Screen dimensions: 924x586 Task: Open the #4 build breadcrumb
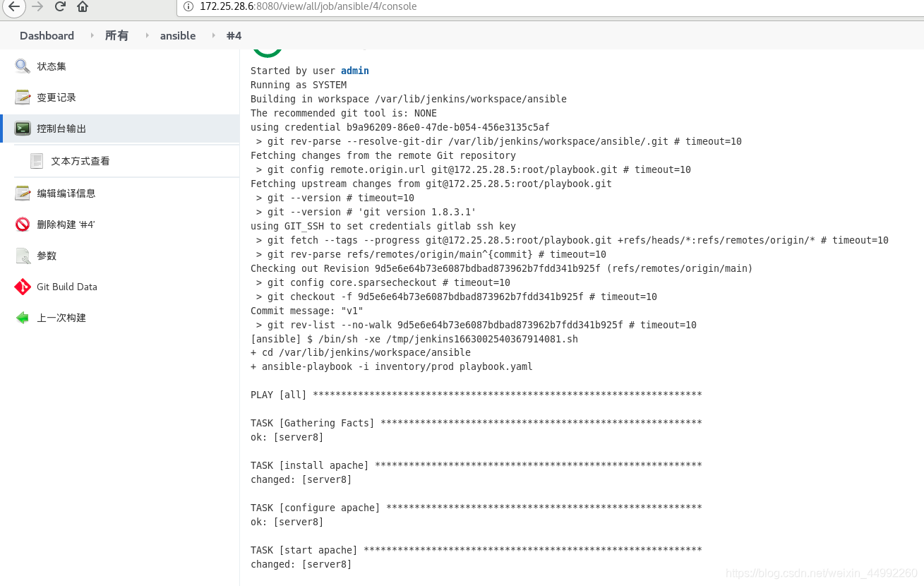pyautogui.click(x=234, y=35)
